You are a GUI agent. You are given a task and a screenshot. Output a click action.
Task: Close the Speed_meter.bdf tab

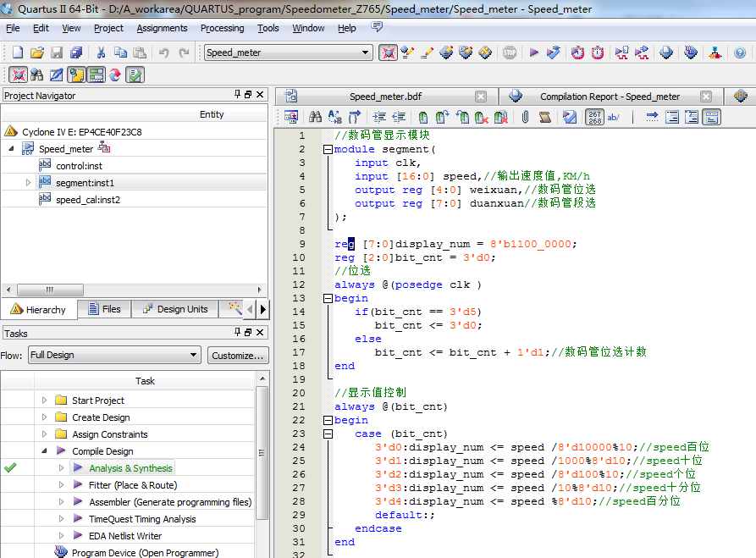[481, 97]
